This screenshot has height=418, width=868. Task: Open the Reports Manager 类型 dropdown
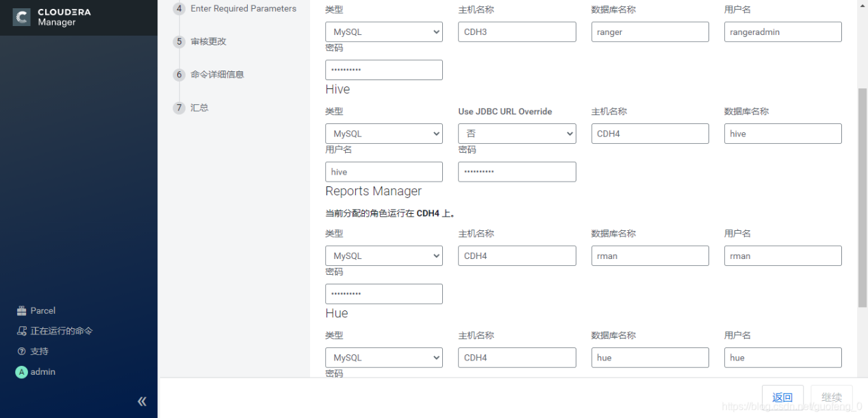pos(383,256)
